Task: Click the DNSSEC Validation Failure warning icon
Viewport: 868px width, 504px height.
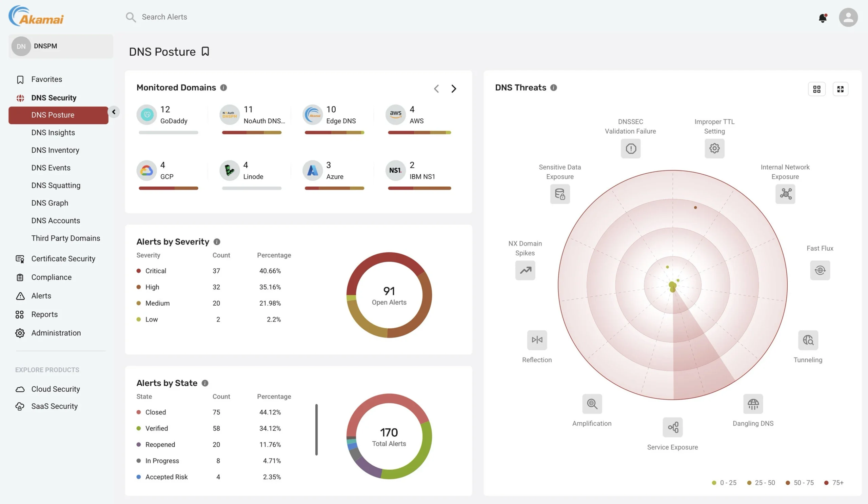Action: tap(630, 149)
